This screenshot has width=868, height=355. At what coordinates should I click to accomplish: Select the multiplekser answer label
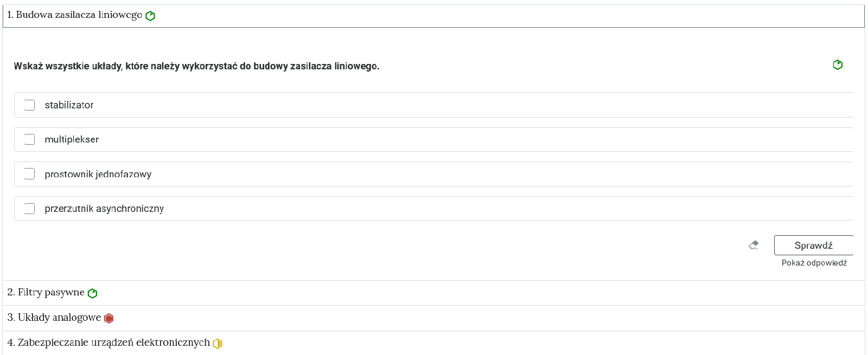coord(72,139)
